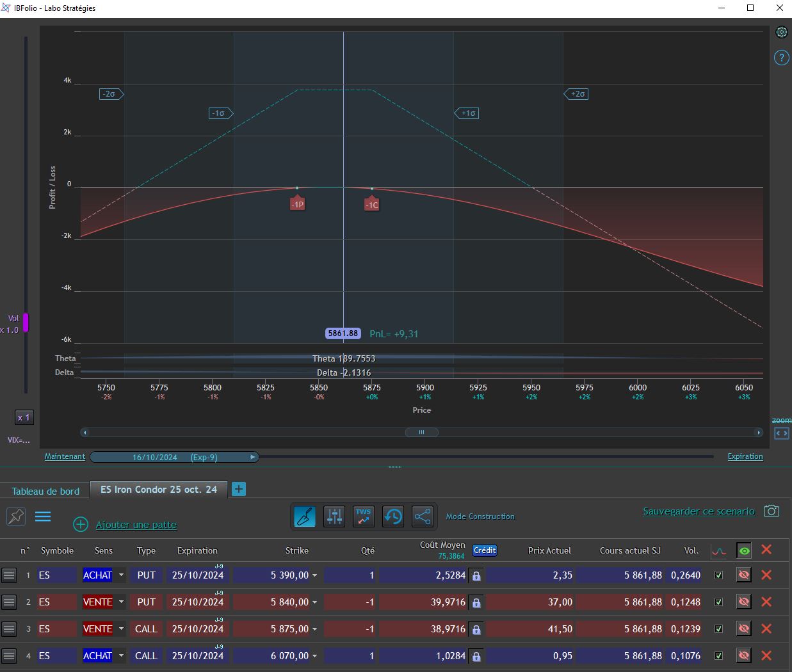The width and height of the screenshot is (792, 672).
Task: Open chart settings gear icon
Action: click(782, 32)
